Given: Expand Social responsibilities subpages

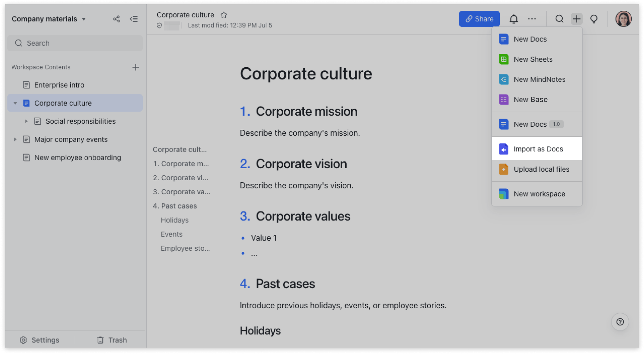Looking at the screenshot, I should (x=26, y=121).
